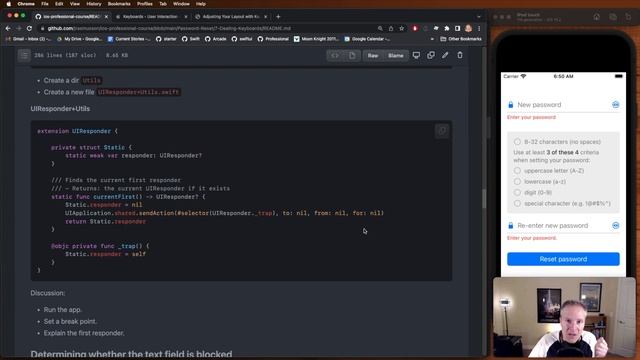Tap the Reset password button

563,259
